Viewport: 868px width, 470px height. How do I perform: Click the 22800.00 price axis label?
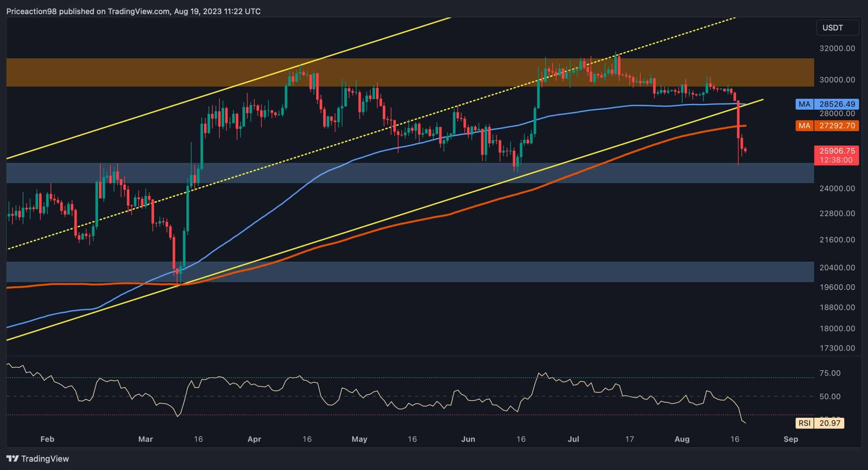[x=837, y=213]
